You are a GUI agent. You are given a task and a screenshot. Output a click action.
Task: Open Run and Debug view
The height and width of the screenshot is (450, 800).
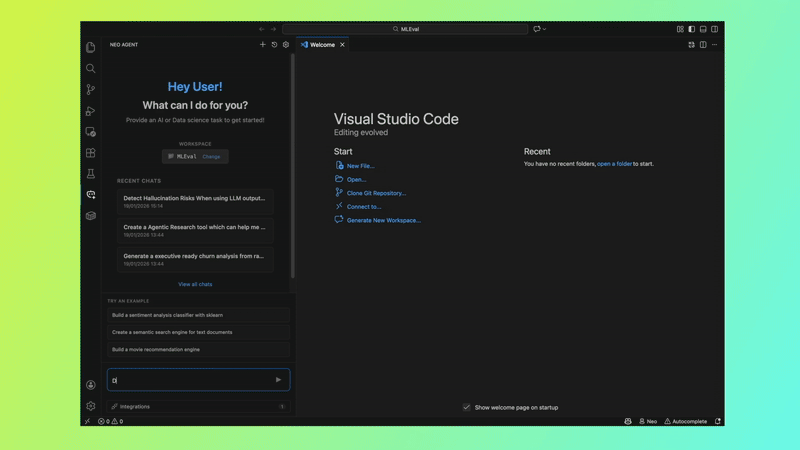click(x=91, y=111)
